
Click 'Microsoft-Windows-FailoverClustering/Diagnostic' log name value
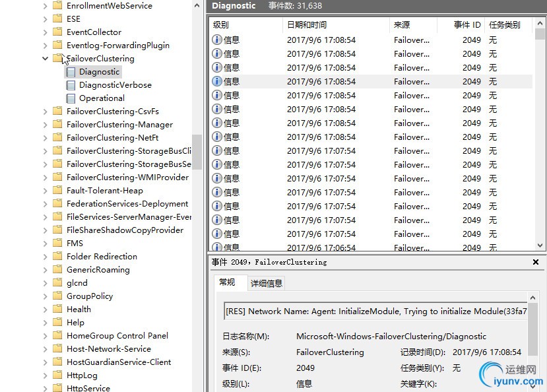[x=391, y=337]
